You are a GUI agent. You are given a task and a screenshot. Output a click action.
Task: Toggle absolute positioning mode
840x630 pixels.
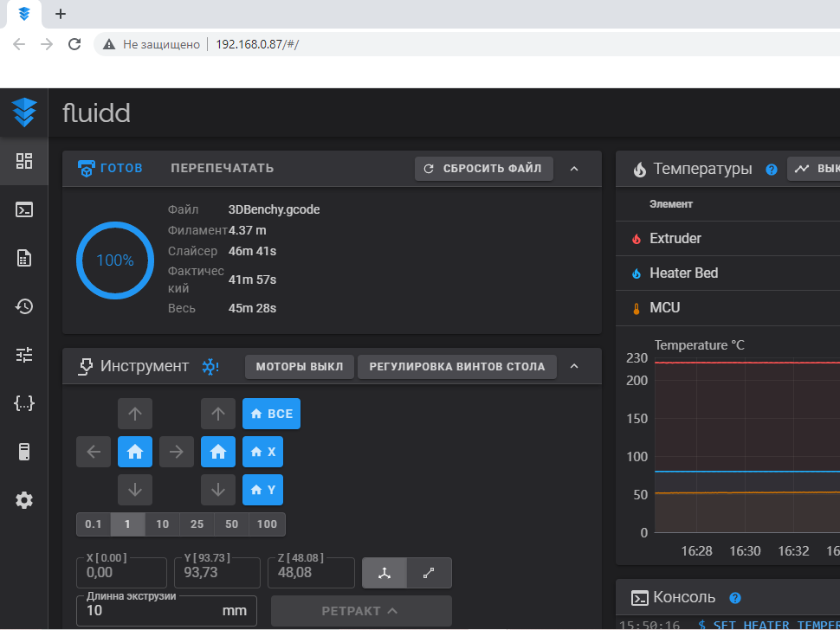point(384,573)
